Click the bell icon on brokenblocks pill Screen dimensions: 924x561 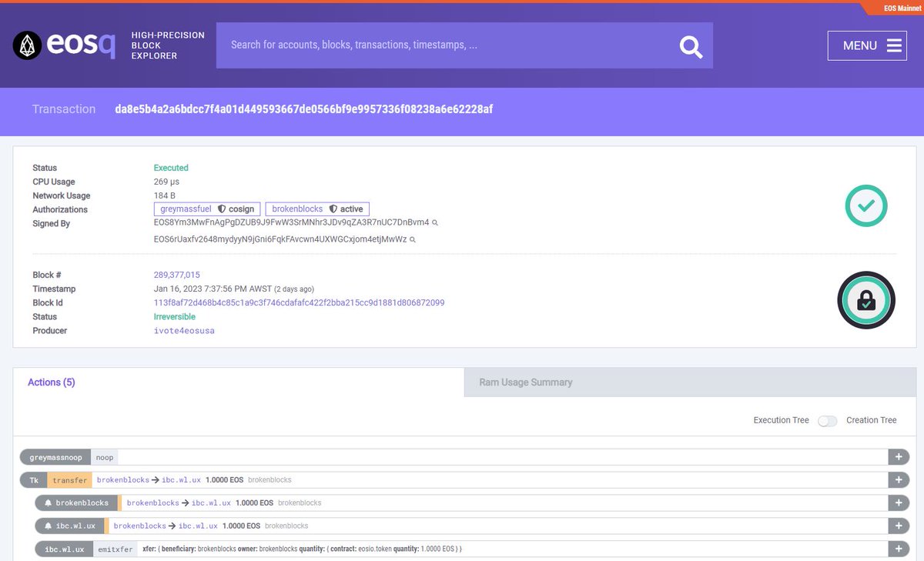click(x=48, y=503)
